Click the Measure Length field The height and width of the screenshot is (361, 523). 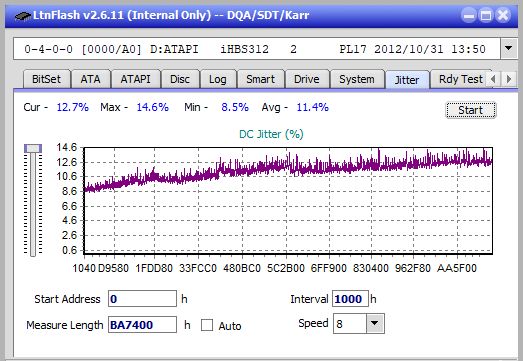[142, 325]
